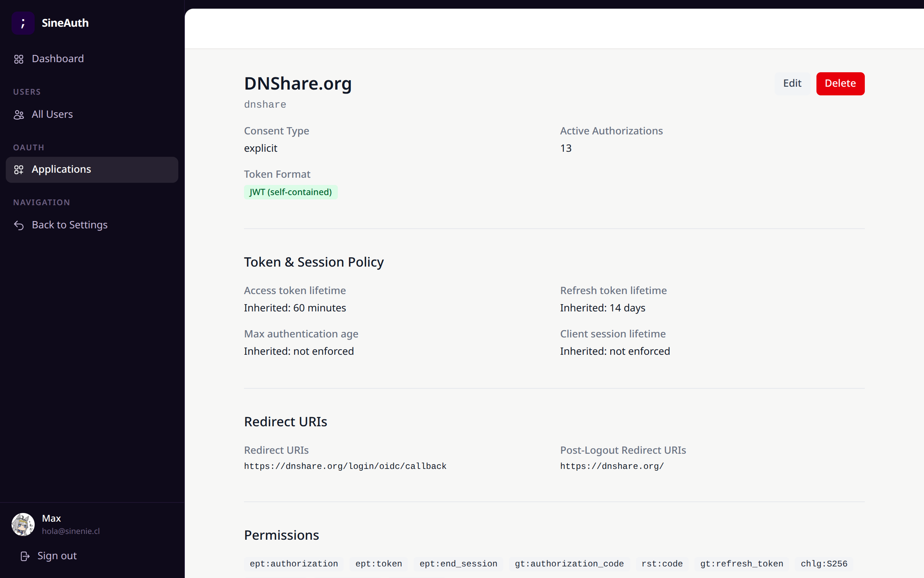924x578 pixels.
Task: Click the Token Format label
Action: [x=277, y=174]
